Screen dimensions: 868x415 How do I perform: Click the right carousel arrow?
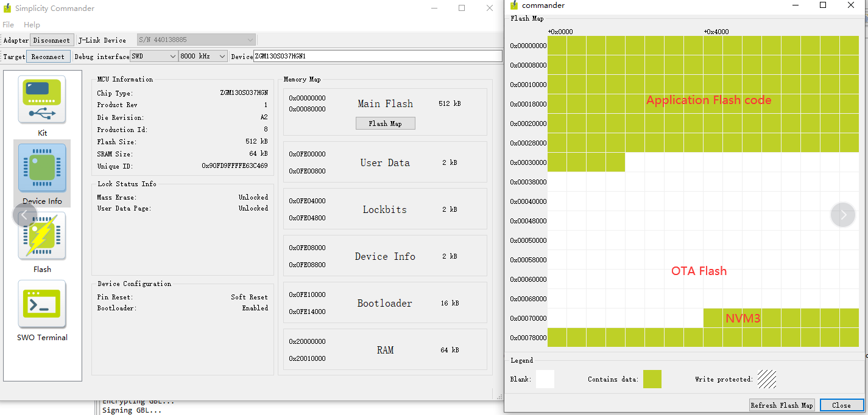[x=843, y=214]
